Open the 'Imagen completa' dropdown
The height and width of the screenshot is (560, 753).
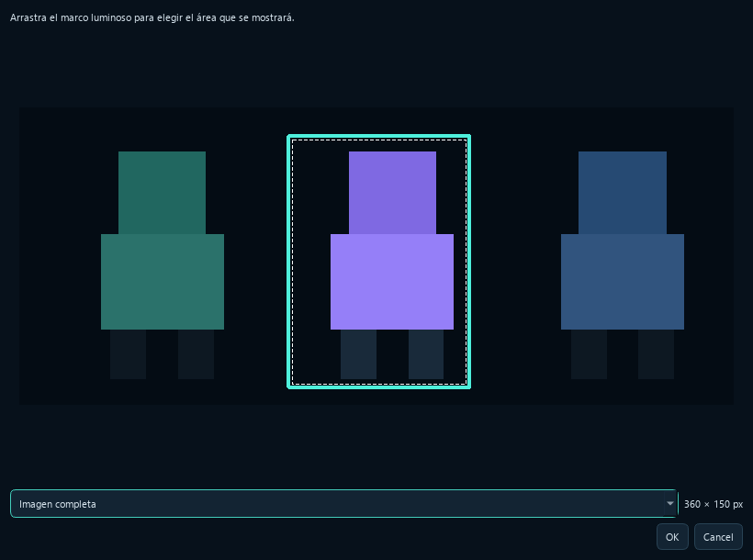tap(343, 504)
